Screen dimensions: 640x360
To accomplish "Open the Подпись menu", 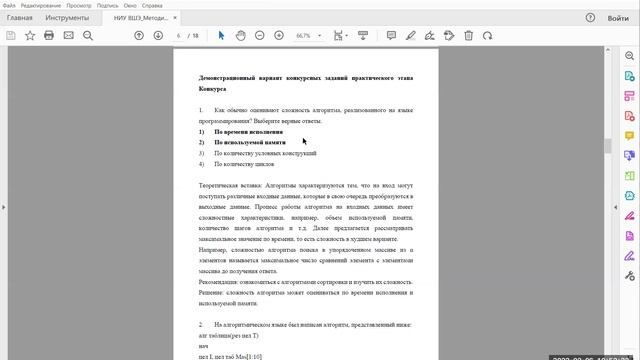I will coord(107,6).
